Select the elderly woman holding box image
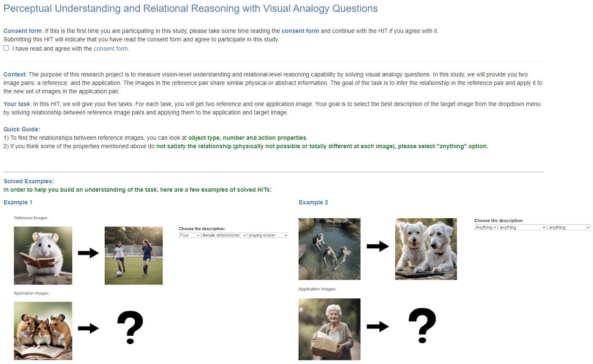Screen dimensions: 593x364 coord(329,329)
